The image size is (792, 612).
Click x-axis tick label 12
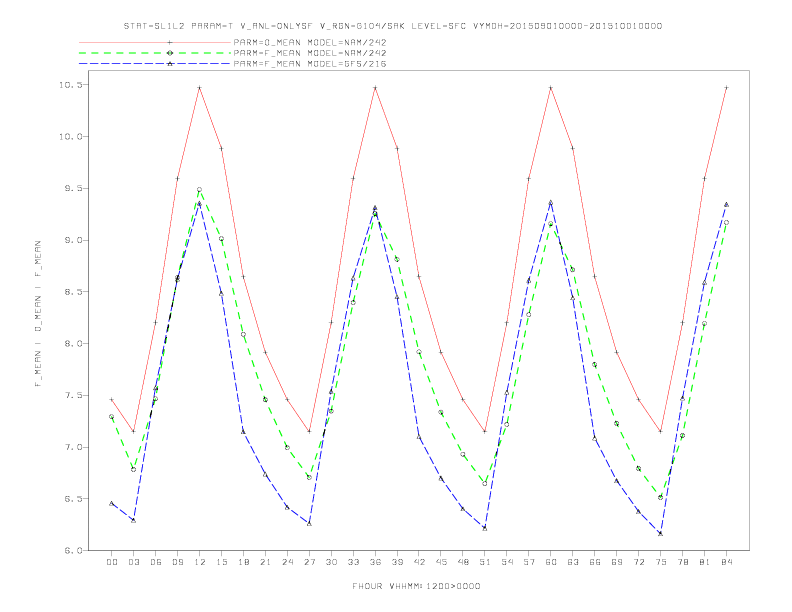200,562
